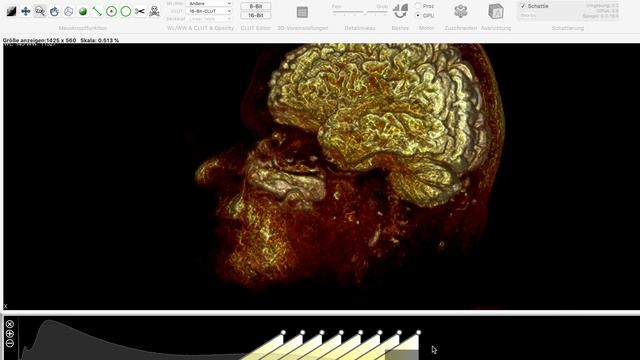
Task: Click the plus icon in CLUT editor
Action: [10, 334]
